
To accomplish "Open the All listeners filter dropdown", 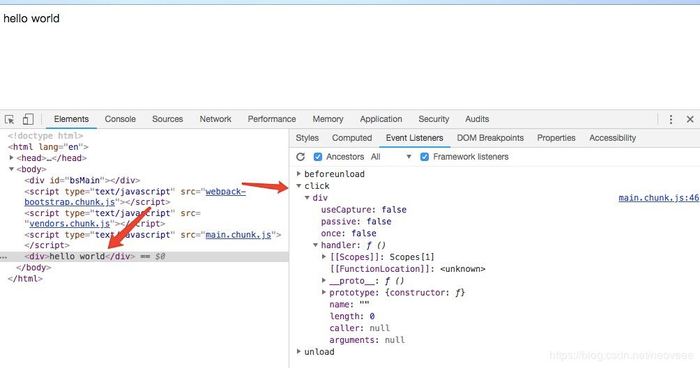I will point(391,157).
